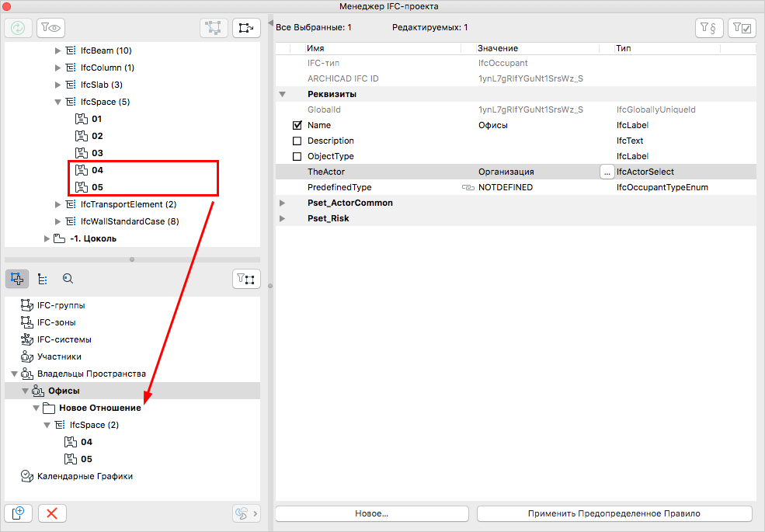Screen dimensions: 765x532
Task: Click the ellipsis button for TheActor
Action: [607, 172]
